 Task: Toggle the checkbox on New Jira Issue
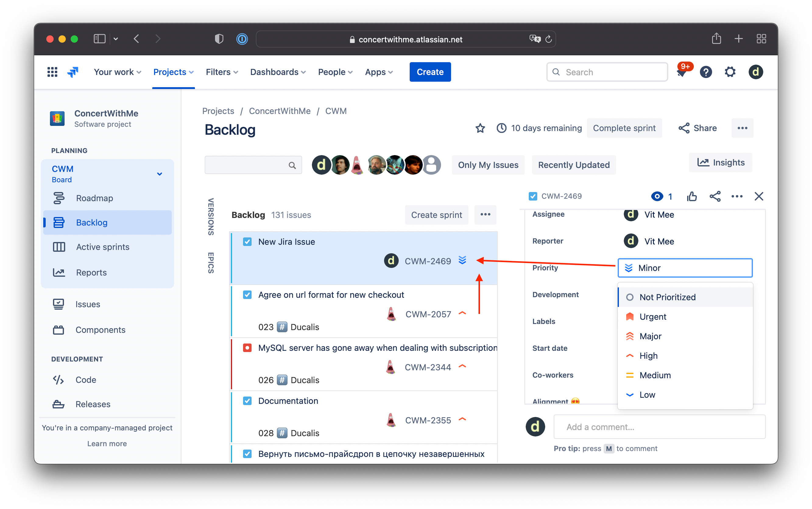click(247, 241)
